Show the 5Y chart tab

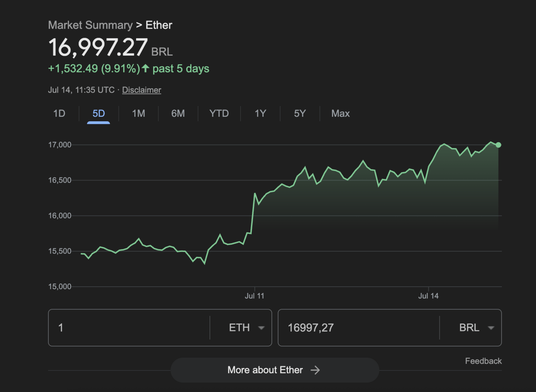[x=300, y=114]
